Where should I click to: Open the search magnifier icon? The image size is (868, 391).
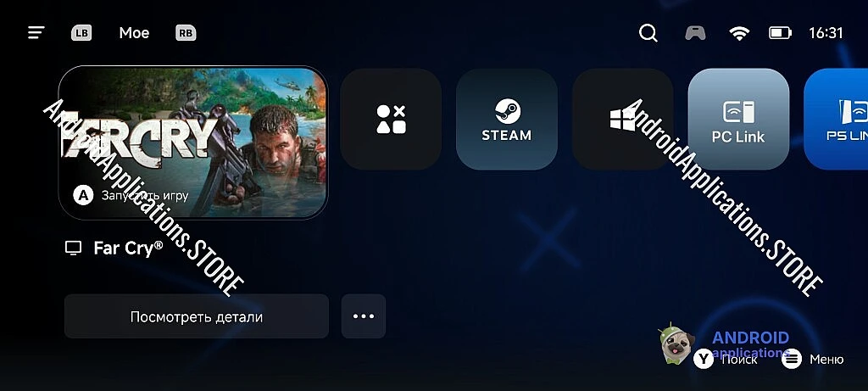point(648,33)
